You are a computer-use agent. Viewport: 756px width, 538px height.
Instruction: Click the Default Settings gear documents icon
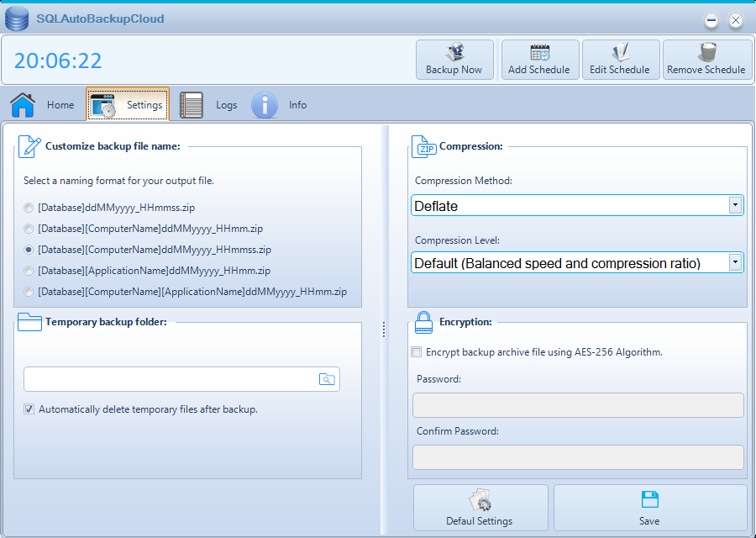pos(480,500)
